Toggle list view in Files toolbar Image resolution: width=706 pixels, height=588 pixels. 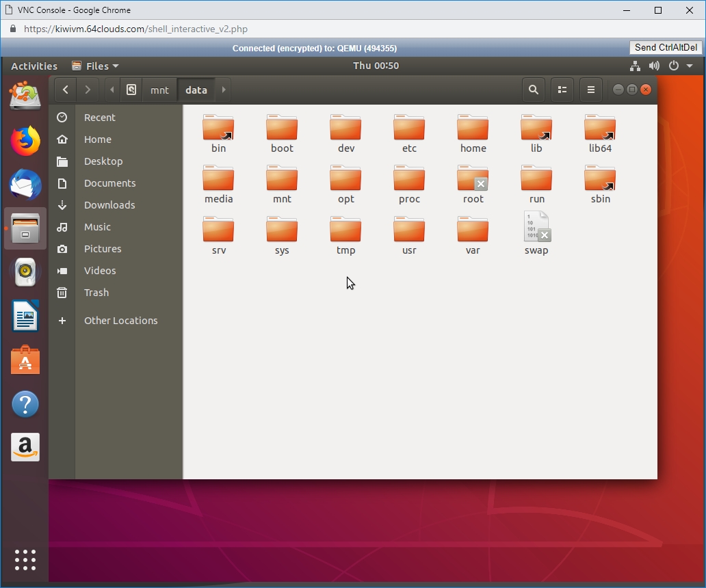(x=562, y=90)
